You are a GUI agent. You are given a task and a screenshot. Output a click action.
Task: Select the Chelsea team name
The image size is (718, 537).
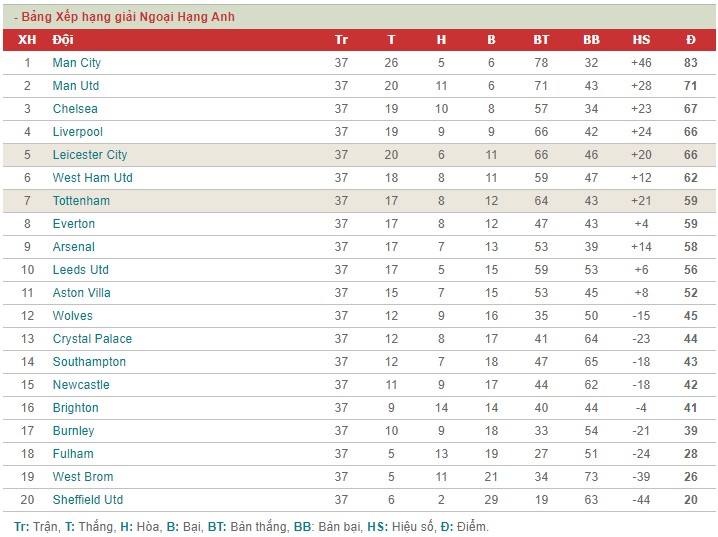pos(75,108)
